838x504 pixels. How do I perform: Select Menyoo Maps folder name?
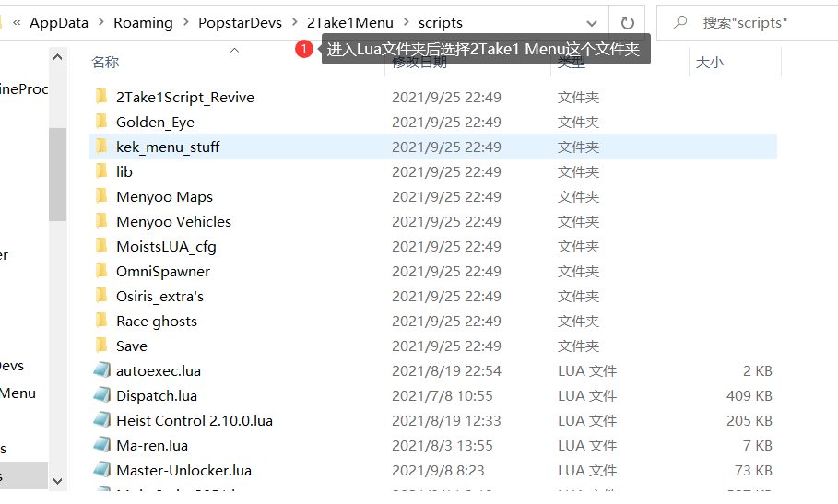[164, 197]
